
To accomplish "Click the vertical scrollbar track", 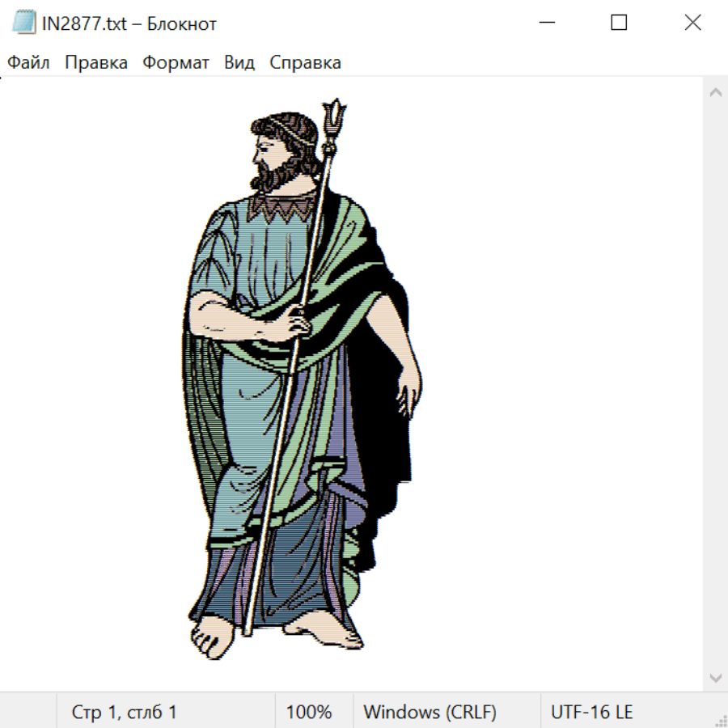I will [x=715, y=384].
